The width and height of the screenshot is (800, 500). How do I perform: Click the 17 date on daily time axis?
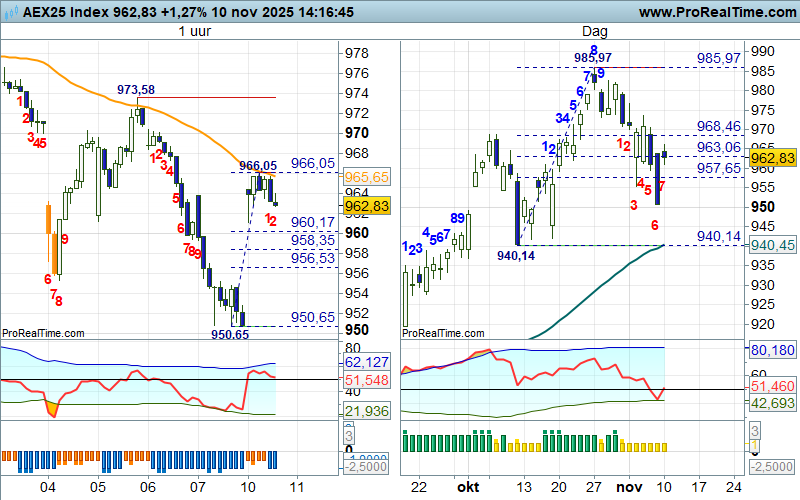tap(698, 487)
